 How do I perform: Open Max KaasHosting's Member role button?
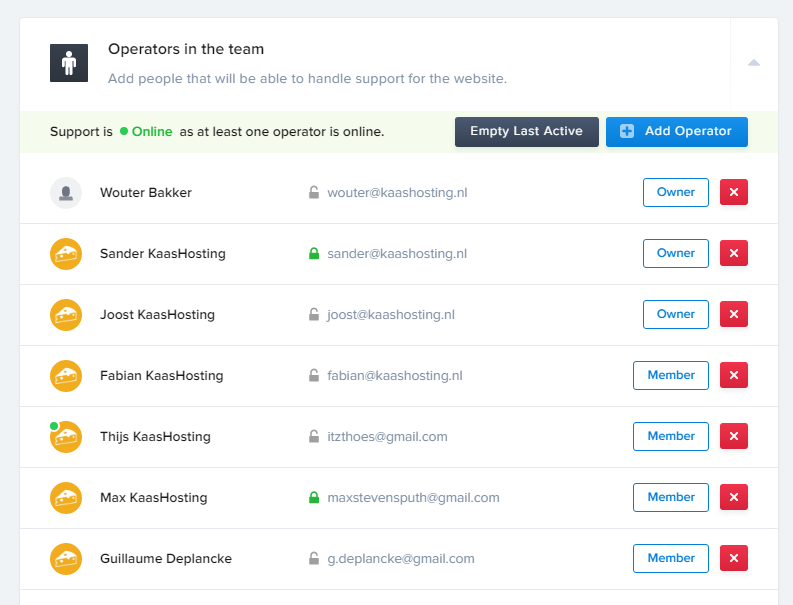point(670,498)
